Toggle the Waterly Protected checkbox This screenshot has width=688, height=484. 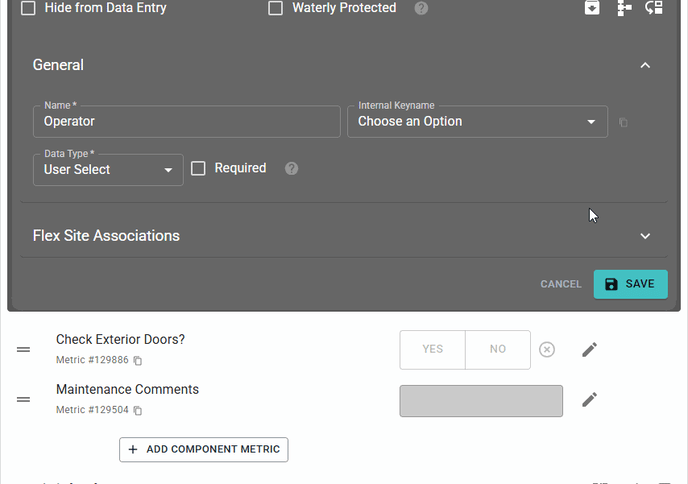click(x=276, y=8)
